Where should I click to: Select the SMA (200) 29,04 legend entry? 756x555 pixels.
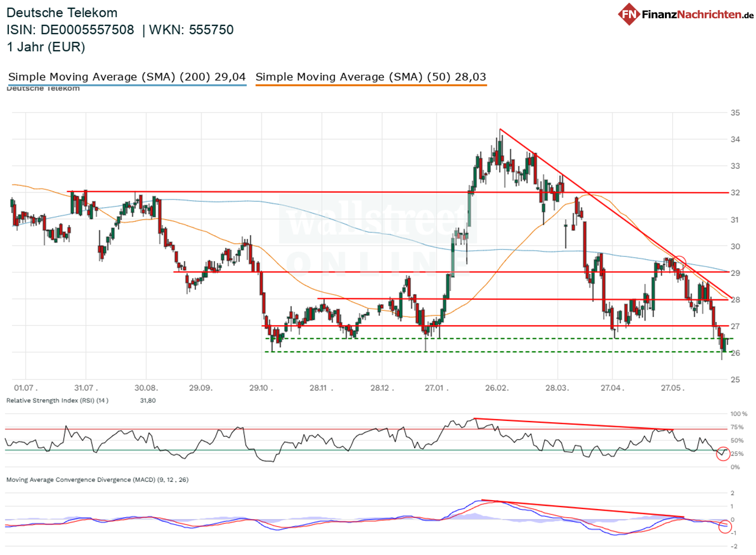tap(127, 77)
